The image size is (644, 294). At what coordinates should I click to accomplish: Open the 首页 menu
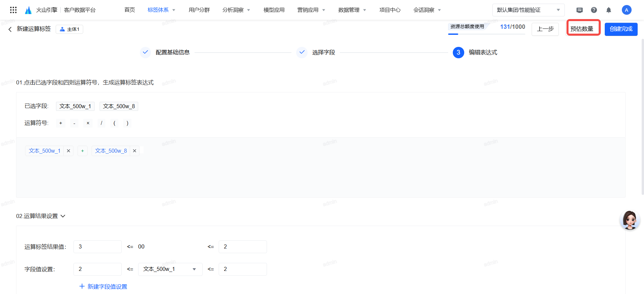point(129,10)
